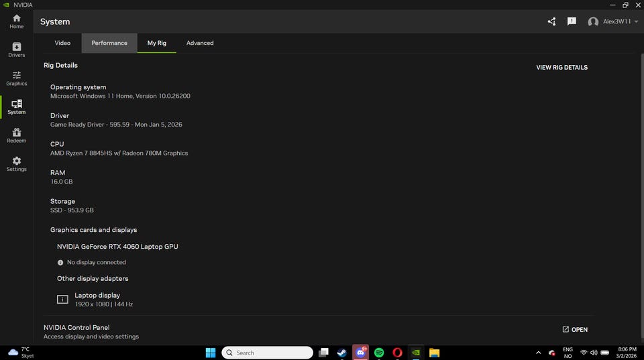This screenshot has height=360, width=644.
Task: Open Settings in the sidebar
Action: coord(16,164)
